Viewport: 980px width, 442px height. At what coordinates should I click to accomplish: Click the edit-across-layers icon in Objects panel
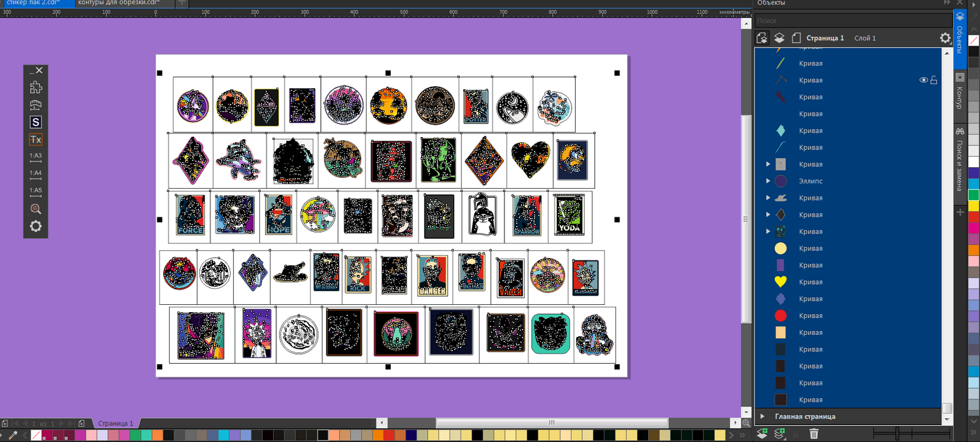(x=762, y=38)
